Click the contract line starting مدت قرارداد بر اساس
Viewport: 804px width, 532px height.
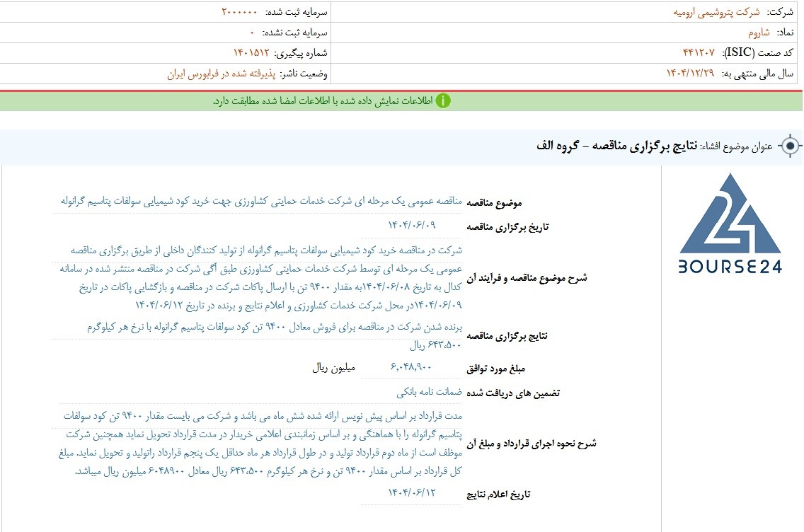tap(263, 416)
